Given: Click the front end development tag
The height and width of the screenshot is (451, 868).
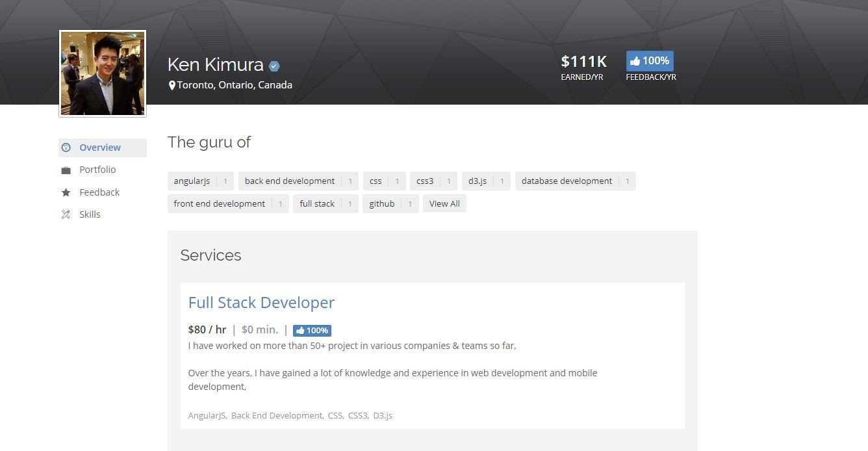Looking at the screenshot, I should [x=228, y=204].
